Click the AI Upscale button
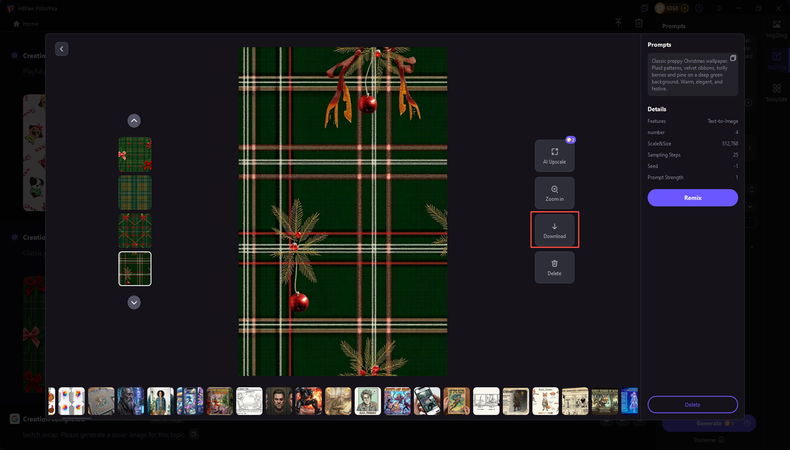Image resolution: width=790 pixels, height=450 pixels. 554,156
